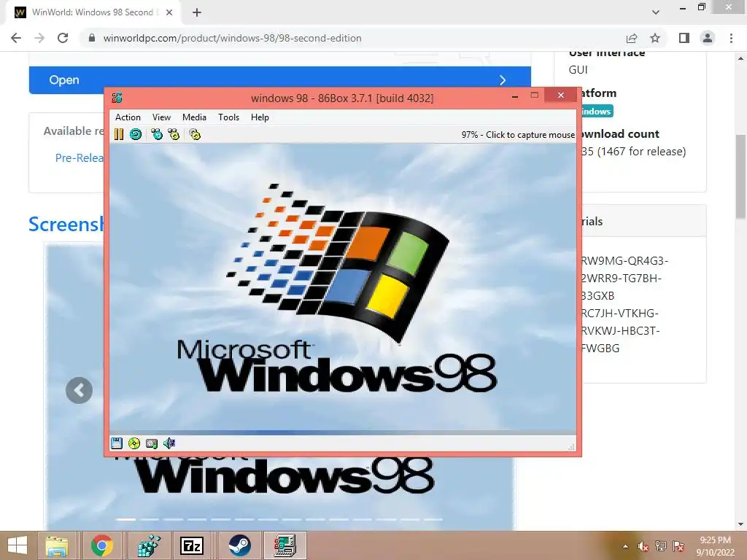
Task: Show hidden system tray icons arrow
Action: click(625, 546)
